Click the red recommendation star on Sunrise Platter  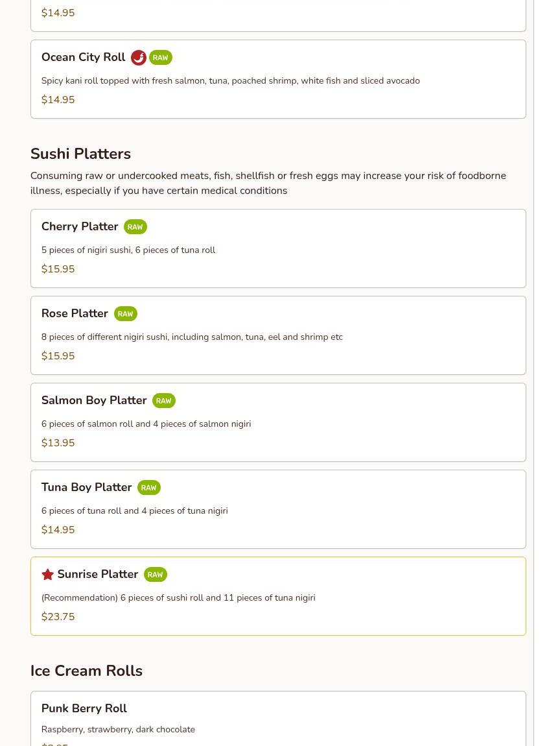47,575
